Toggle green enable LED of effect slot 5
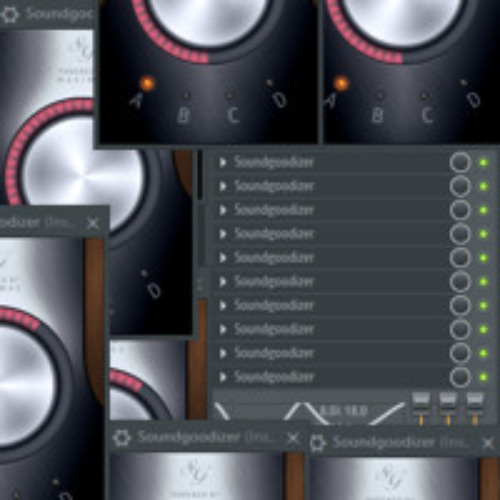 click(x=483, y=258)
